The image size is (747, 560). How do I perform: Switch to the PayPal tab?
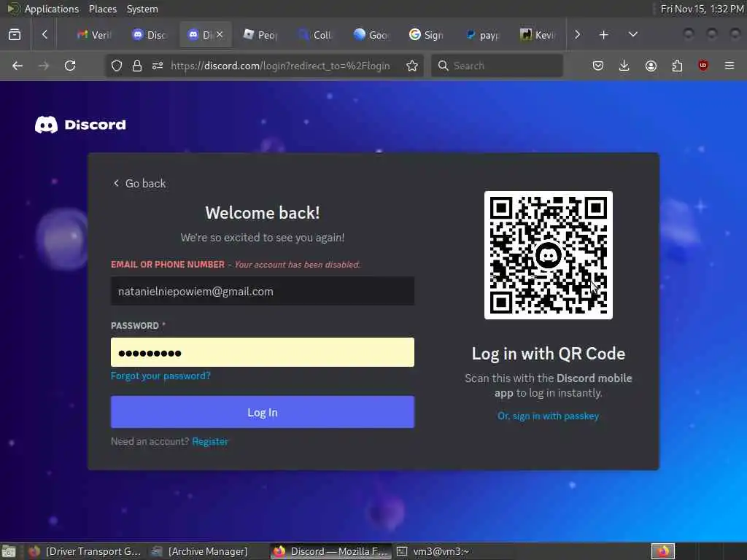(482, 35)
